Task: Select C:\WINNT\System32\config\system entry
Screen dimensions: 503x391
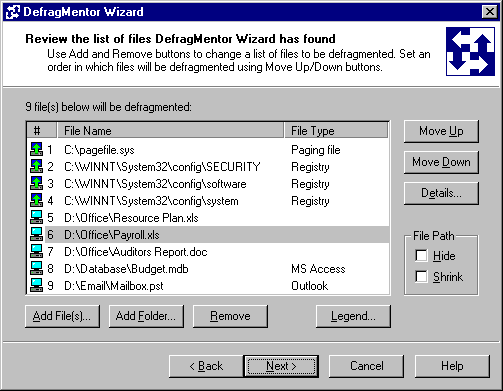Action: tap(151, 201)
